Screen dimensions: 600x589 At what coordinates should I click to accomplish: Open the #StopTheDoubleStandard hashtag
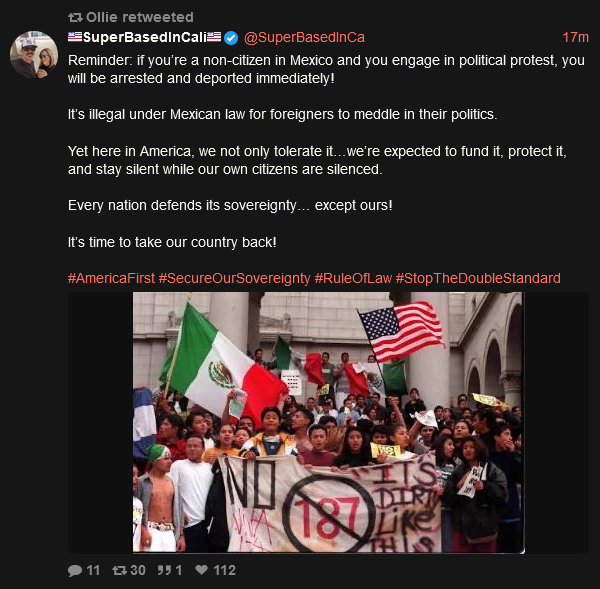point(478,278)
